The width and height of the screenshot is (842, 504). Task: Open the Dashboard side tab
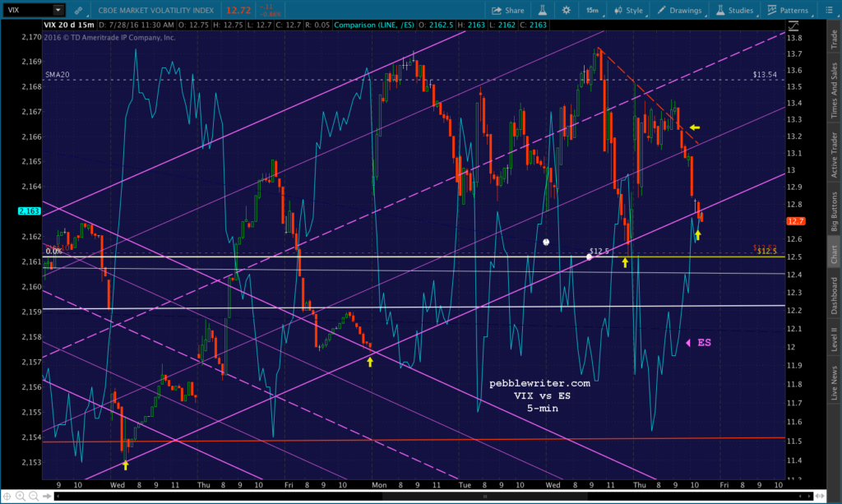pos(834,295)
